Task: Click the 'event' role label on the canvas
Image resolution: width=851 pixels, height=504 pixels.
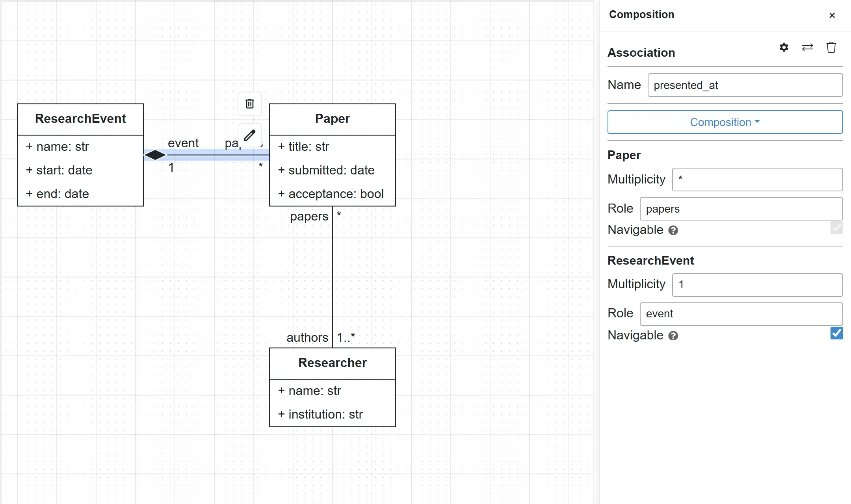Action: (183, 143)
